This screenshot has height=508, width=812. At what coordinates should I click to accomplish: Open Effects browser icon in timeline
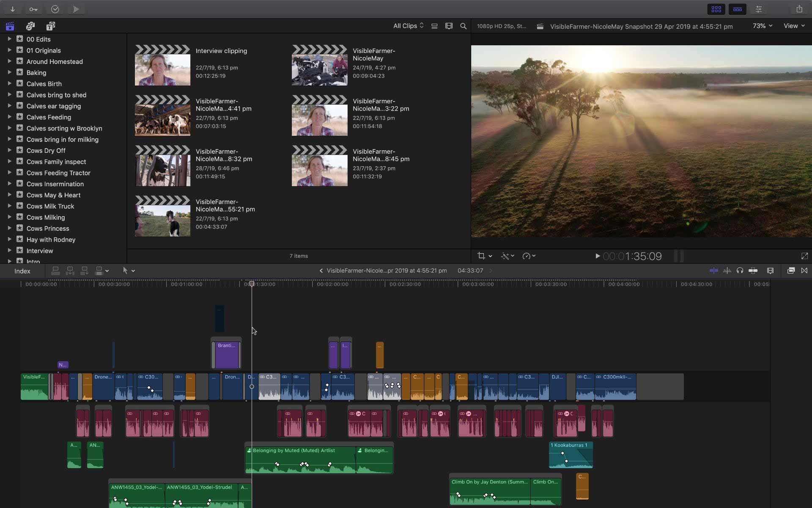790,271
